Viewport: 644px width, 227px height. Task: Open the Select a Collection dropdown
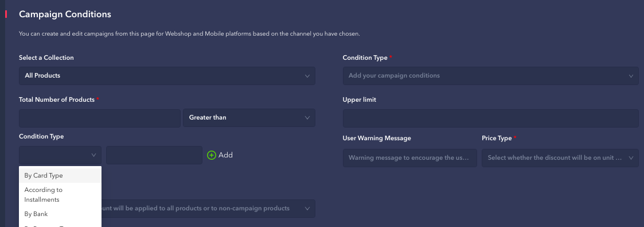click(167, 76)
